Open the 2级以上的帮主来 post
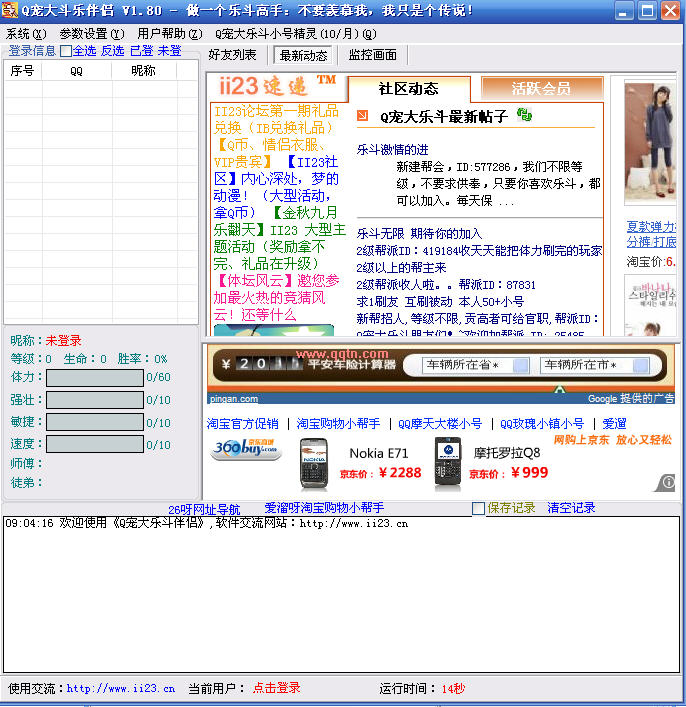Image resolution: width=686 pixels, height=707 pixels. (401, 268)
